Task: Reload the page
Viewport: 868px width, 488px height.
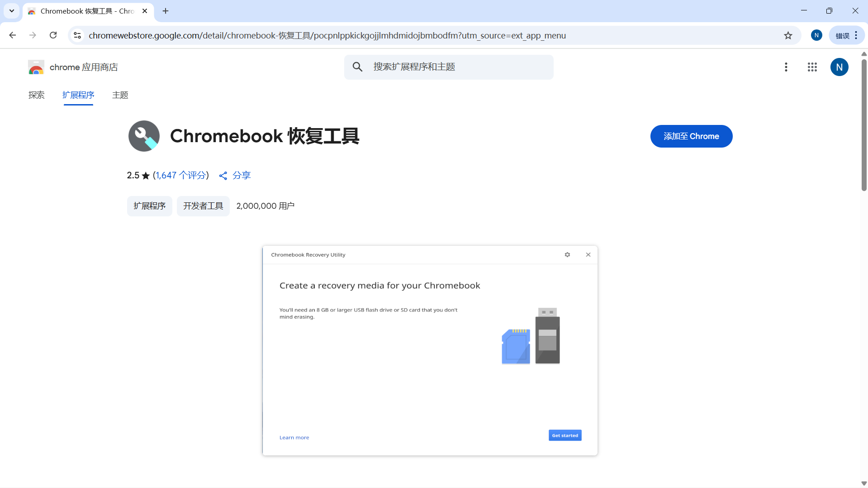Action: click(x=53, y=35)
